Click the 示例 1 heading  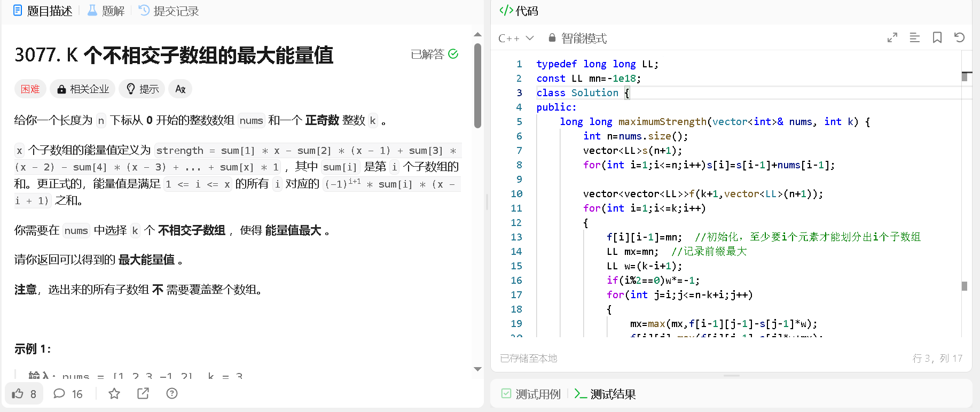[x=33, y=349]
